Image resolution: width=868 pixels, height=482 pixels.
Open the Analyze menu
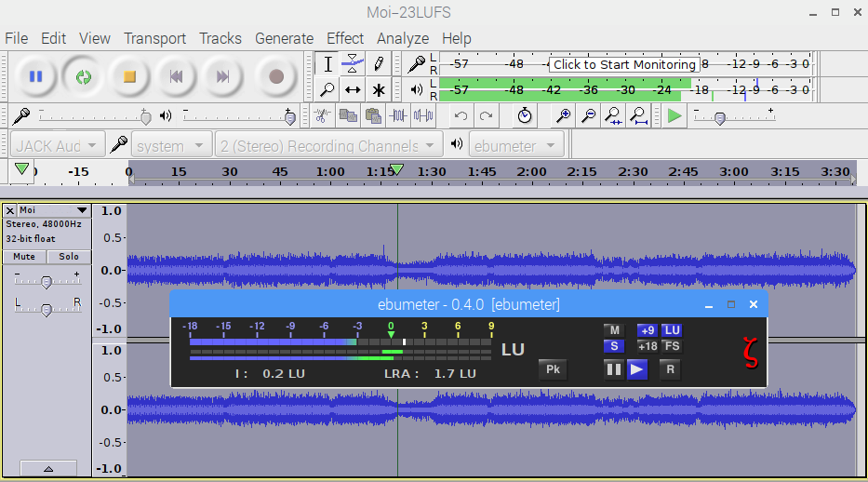point(403,38)
